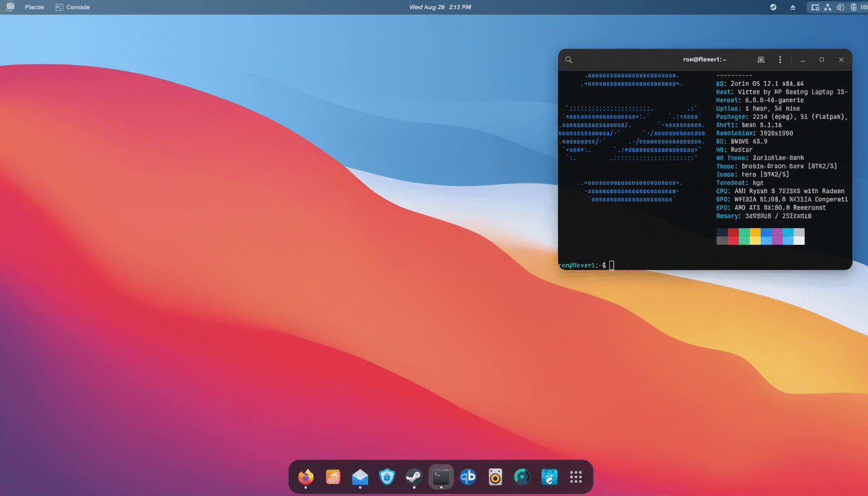Open Firefox from the dock
Viewport: 868px width, 496px height.
305,477
